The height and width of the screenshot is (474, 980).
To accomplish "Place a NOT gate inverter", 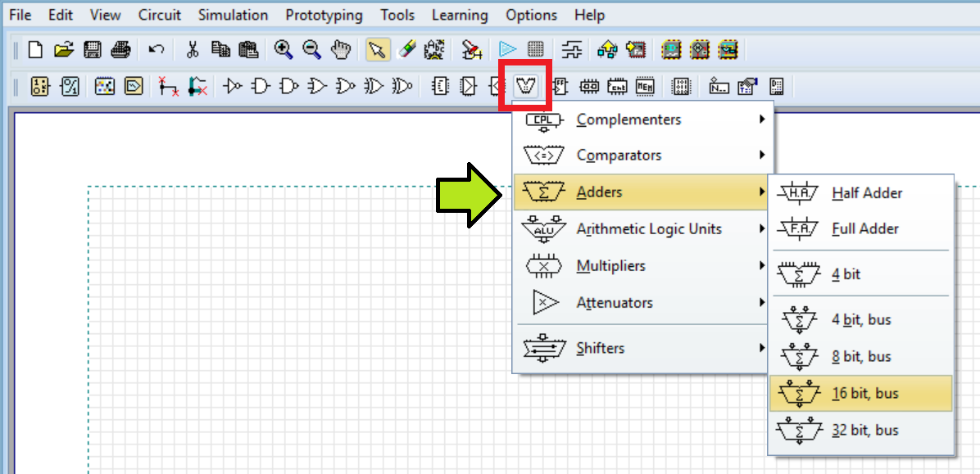I will pos(234,86).
